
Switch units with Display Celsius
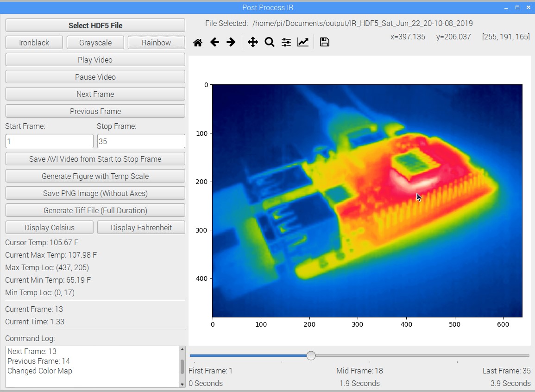pos(50,228)
